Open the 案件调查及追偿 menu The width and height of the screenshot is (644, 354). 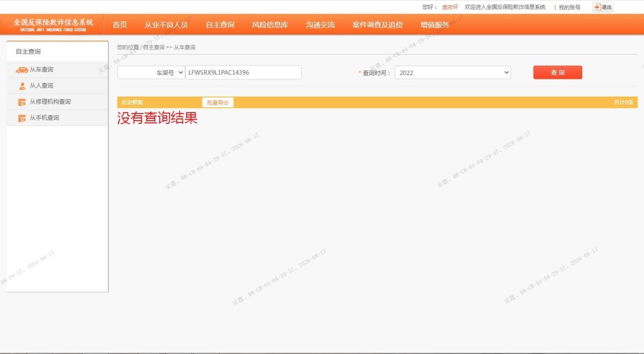pos(378,25)
